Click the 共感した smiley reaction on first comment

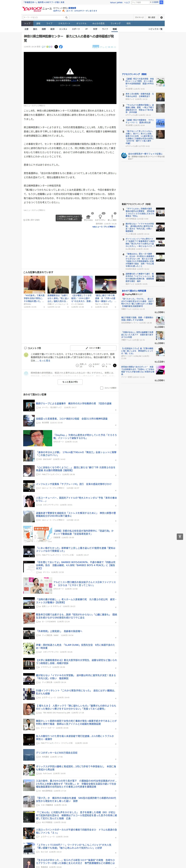tap(77, 365)
